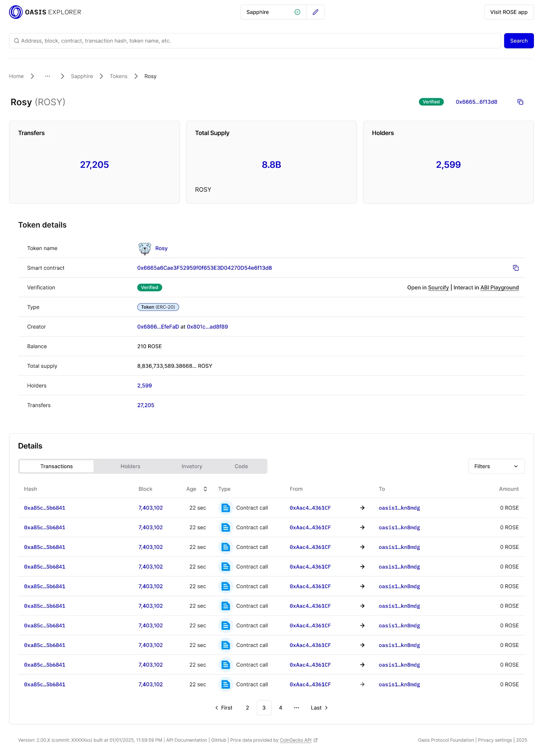The height and width of the screenshot is (756, 543).
Task: Open API Documentation footer link
Action: (187, 741)
